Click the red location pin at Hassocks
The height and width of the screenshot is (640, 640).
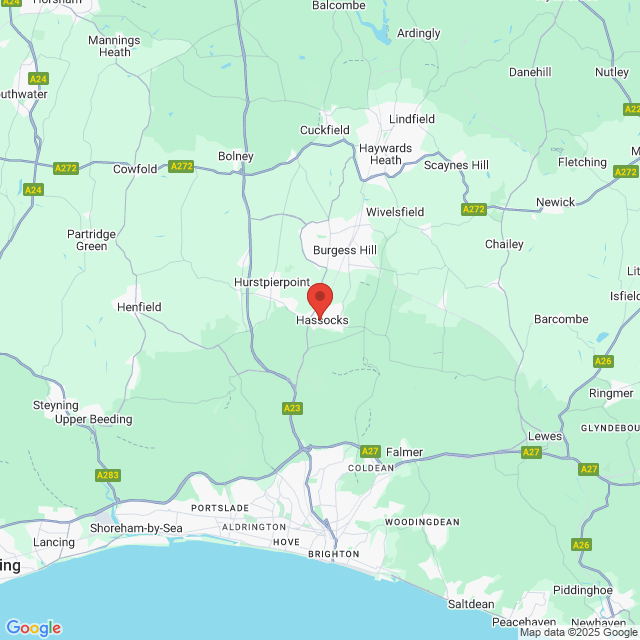coord(320,301)
